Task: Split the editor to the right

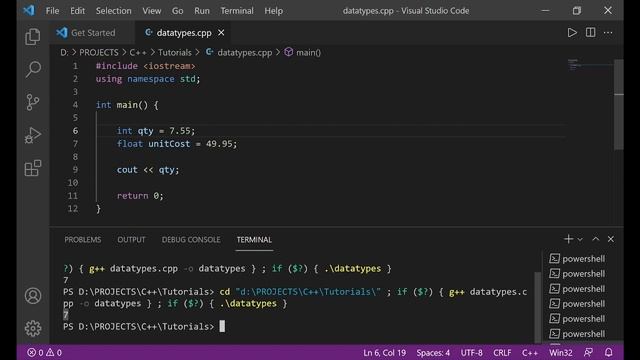Action: 590,33
